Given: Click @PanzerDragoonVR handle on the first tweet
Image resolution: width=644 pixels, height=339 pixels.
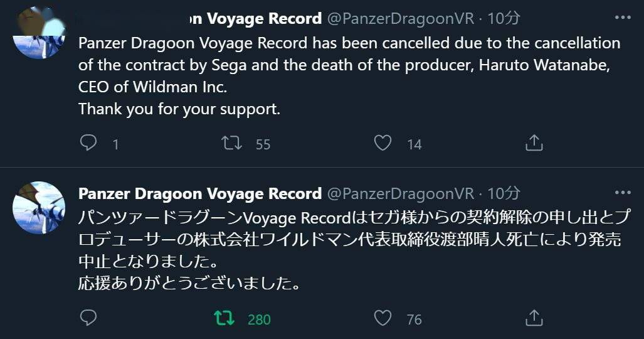Looking at the screenshot, I should (401, 19).
